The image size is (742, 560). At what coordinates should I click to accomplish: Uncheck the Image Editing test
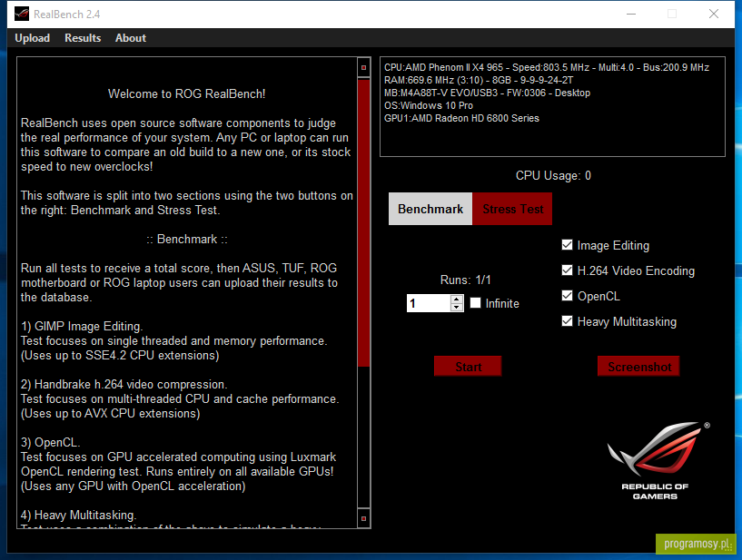click(567, 244)
